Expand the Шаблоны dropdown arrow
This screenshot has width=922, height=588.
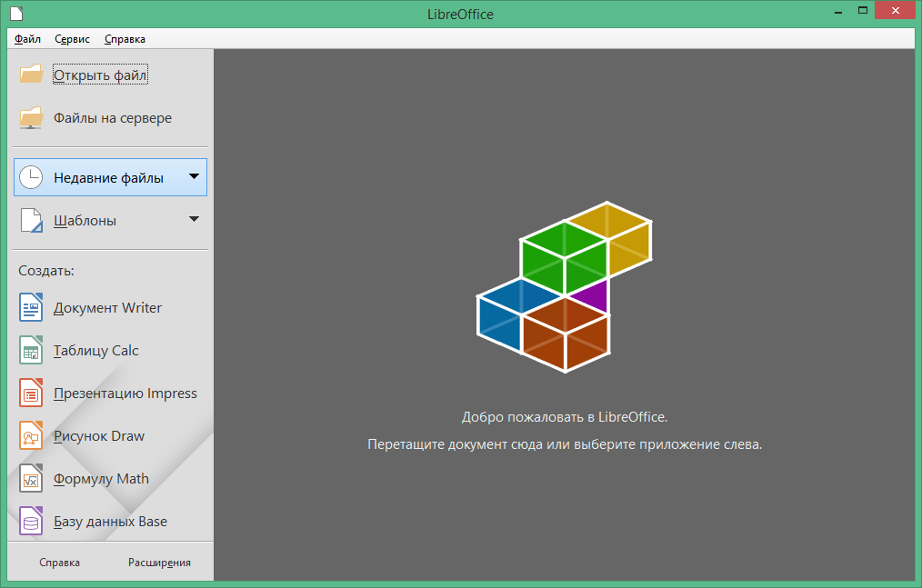(193, 219)
